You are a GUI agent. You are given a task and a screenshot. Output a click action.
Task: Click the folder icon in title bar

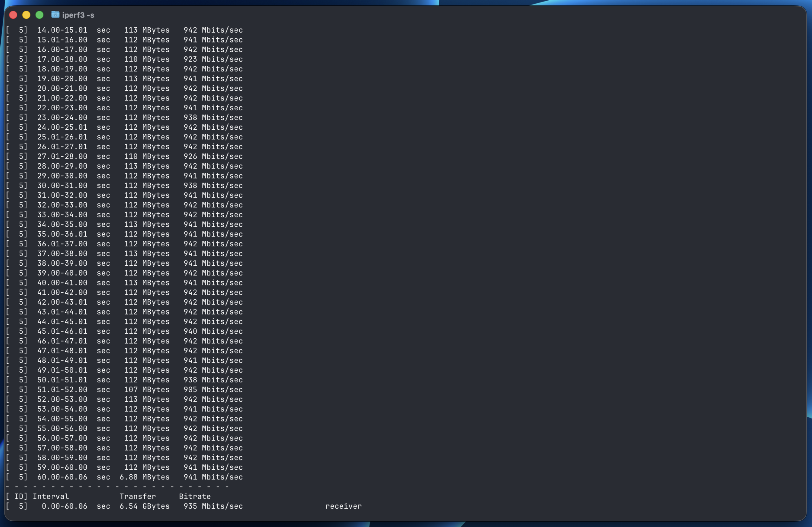pos(55,15)
